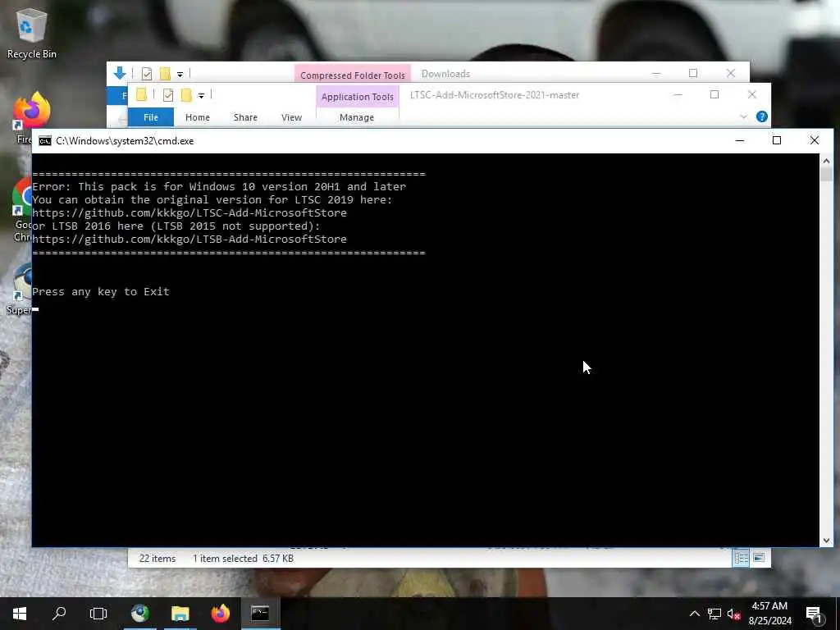Open taskbar Search magnifier
The image size is (840, 630).
(59, 614)
